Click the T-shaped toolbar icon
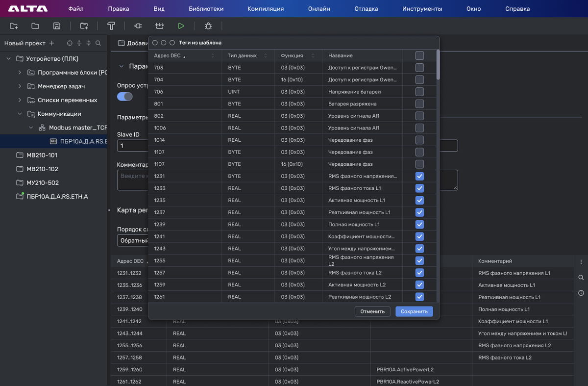The width and height of the screenshot is (588, 386). point(111,26)
